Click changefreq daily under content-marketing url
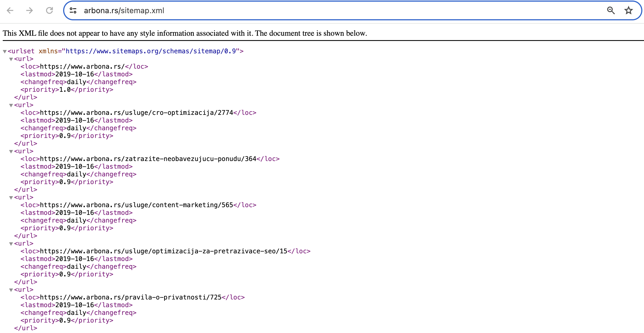The width and height of the screenshot is (644, 333). (79, 220)
